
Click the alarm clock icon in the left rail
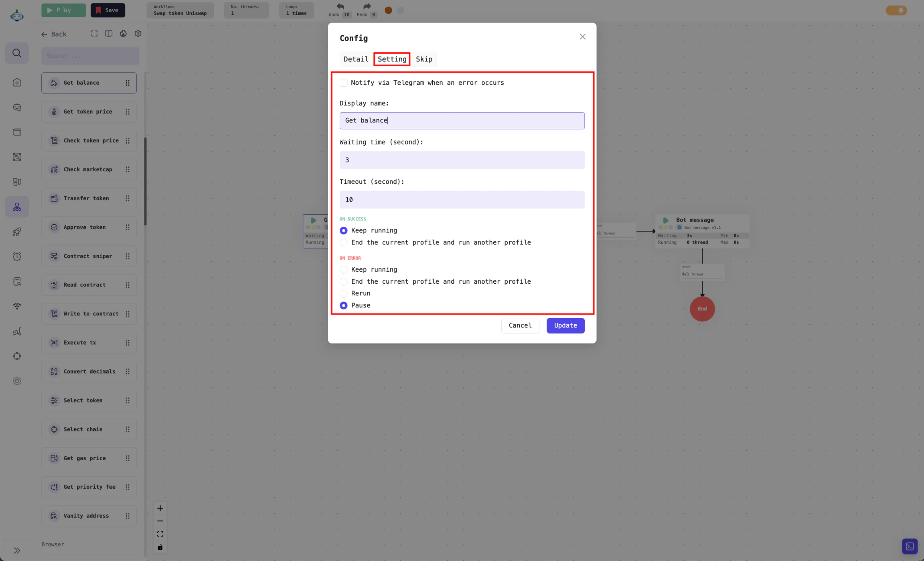17,256
